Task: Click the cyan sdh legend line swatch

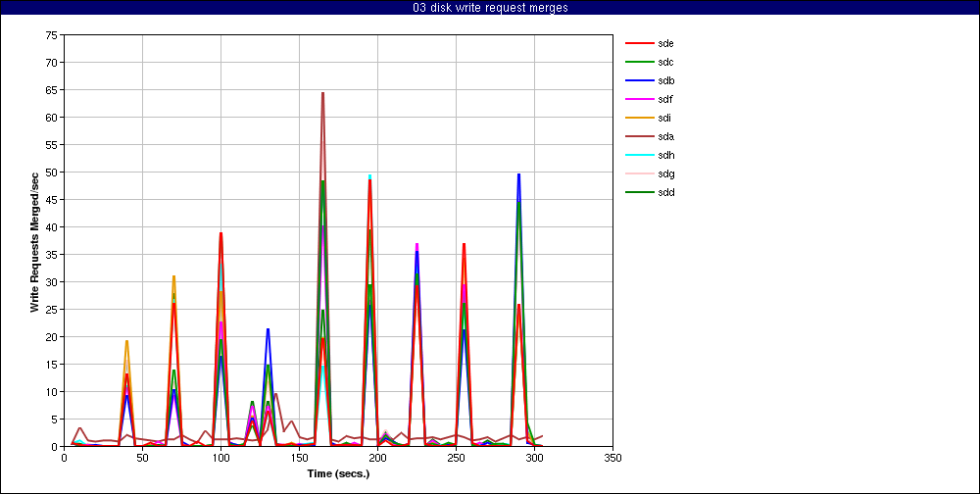Action: [x=638, y=155]
